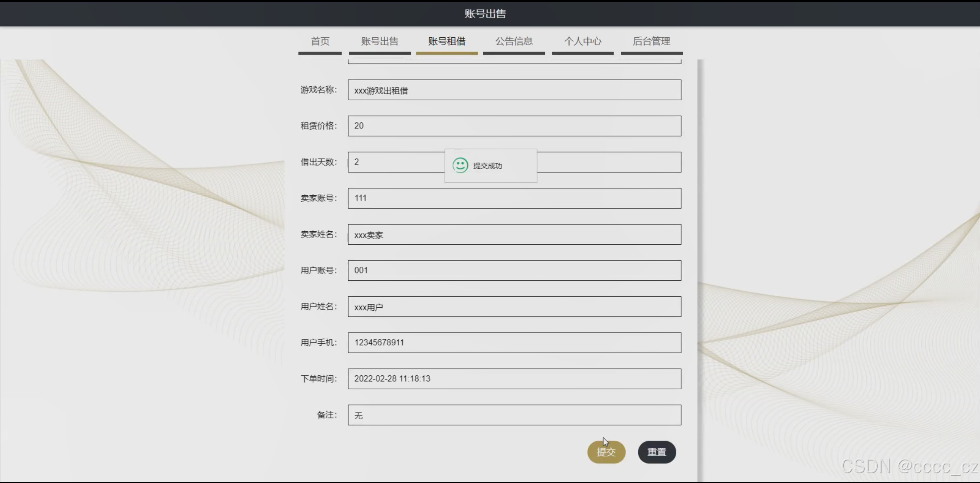The height and width of the screenshot is (483, 980).
Task: Click the 卖家姓名 input field
Action: (514, 234)
